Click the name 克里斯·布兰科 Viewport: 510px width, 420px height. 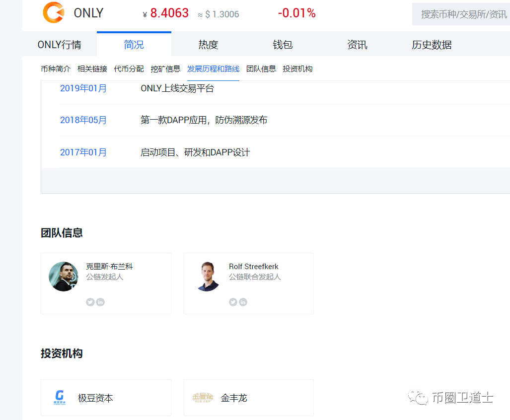(x=109, y=267)
